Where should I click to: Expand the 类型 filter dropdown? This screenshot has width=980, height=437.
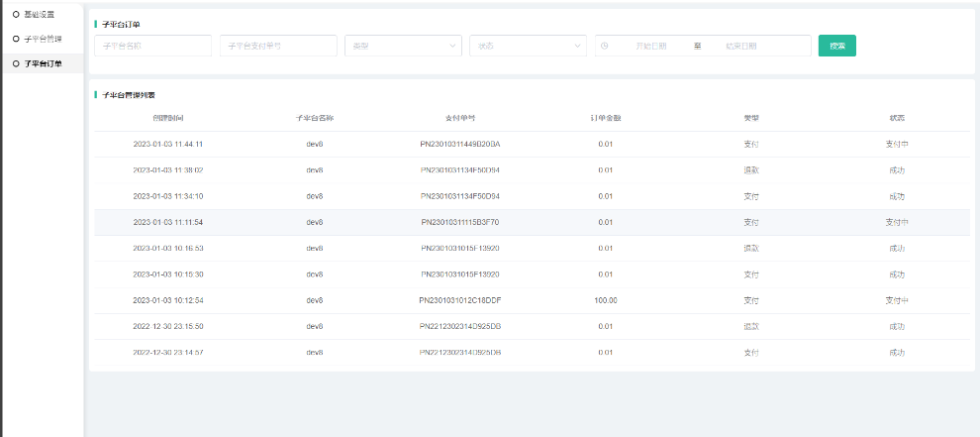(x=403, y=46)
